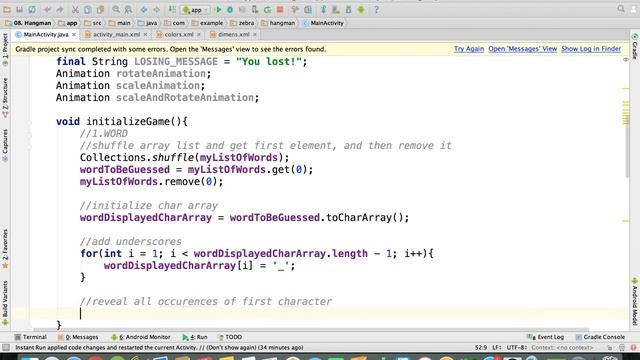The image size is (640, 360).
Task: Select the MainActivity breadcrumb
Action: click(x=323, y=23)
